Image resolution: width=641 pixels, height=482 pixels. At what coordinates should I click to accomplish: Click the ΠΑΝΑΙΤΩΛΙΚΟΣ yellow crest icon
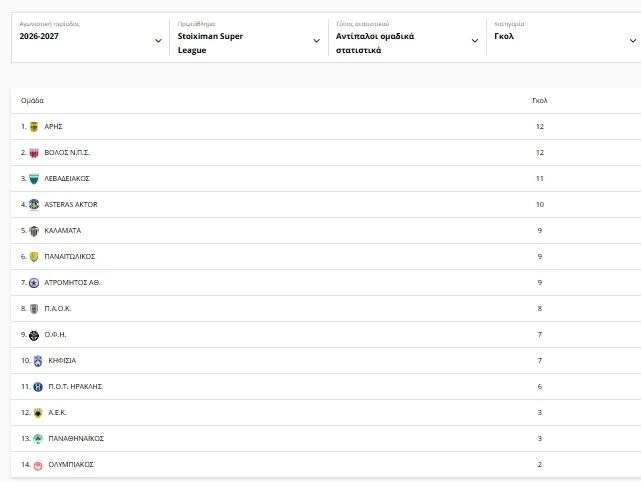tap(34, 257)
